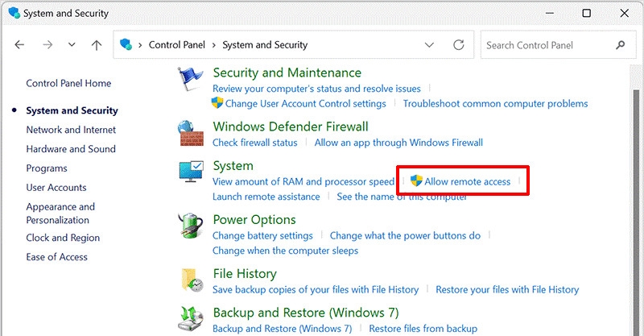Image resolution: width=644 pixels, height=336 pixels.
Task: Click the Backup and Restore (Windows 7) sublink
Action: 283,329
